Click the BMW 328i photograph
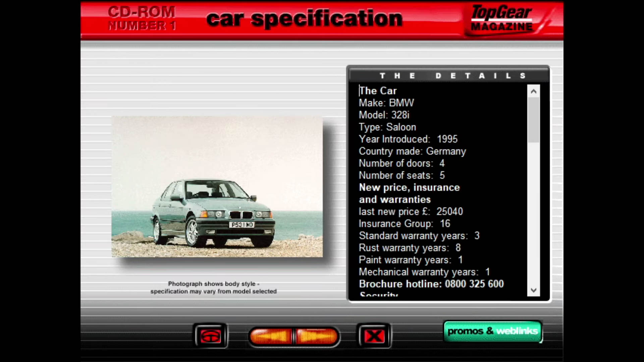The image size is (644, 362). 217,187
